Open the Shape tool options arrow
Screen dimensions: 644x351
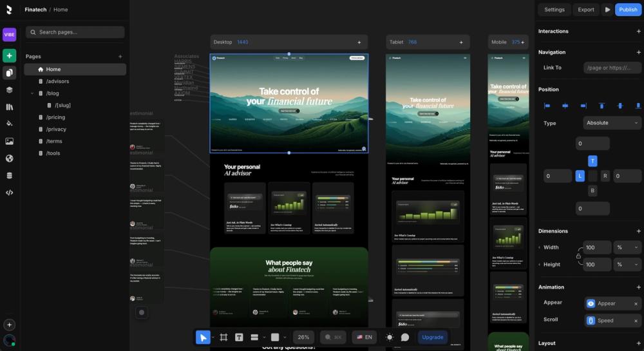(x=285, y=337)
